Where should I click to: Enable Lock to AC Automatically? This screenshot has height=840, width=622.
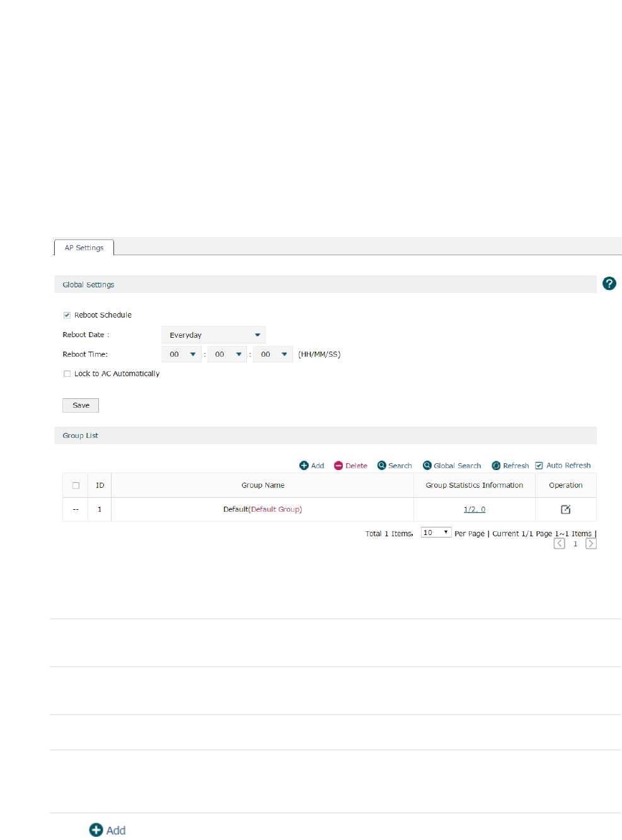67,374
